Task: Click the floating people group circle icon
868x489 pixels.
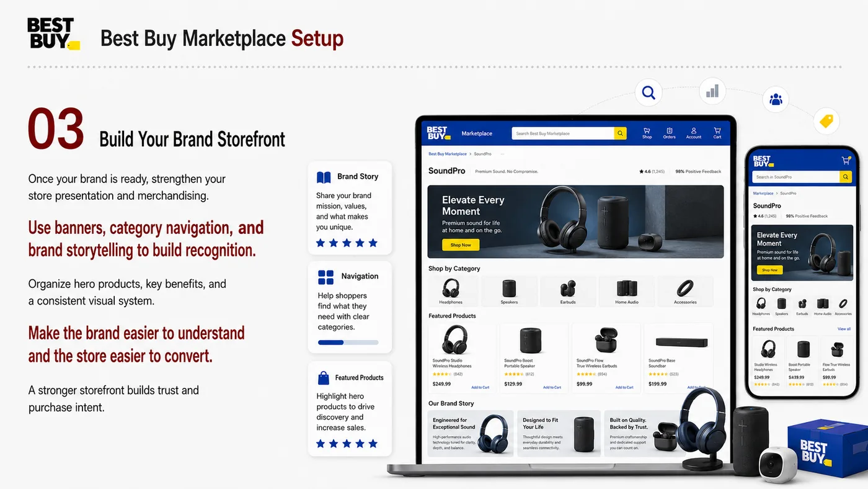Action: 776,99
